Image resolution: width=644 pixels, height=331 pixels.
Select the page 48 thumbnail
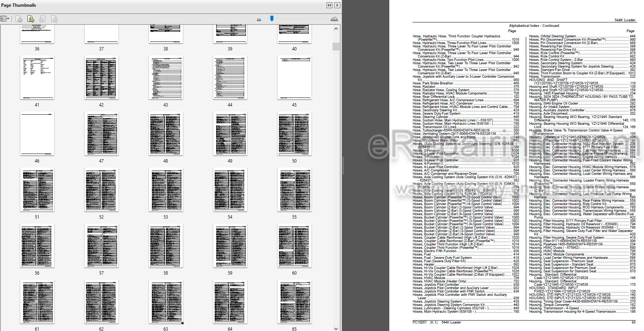(x=166, y=134)
